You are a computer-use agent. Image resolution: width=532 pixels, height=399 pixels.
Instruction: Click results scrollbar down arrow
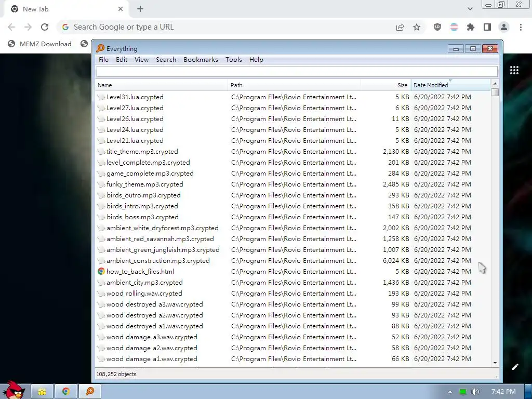(495, 363)
